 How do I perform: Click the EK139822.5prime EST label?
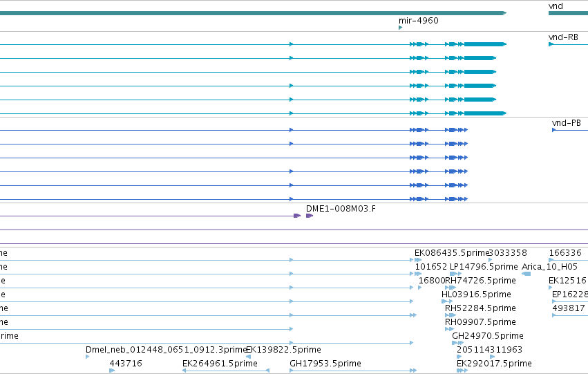point(284,350)
